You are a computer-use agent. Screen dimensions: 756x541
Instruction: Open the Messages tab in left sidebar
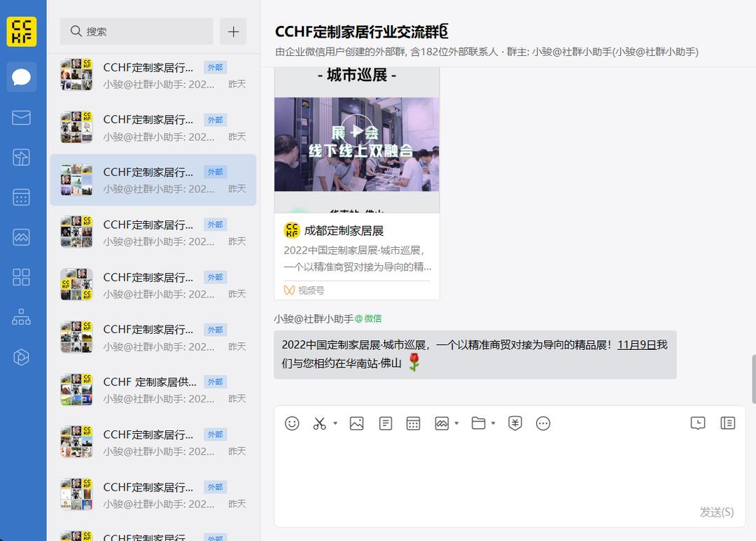(22, 76)
